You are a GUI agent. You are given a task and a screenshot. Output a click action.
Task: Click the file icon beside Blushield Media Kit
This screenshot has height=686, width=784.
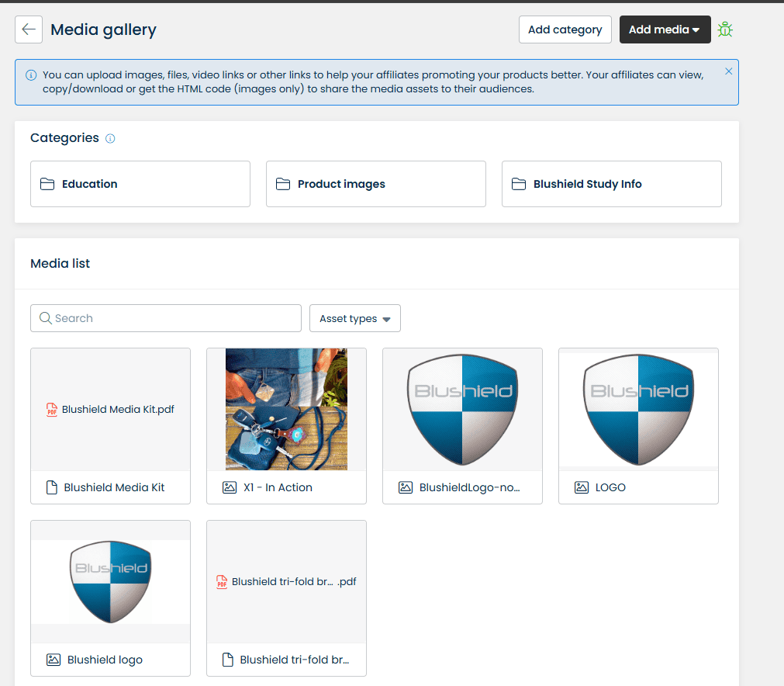click(x=51, y=487)
